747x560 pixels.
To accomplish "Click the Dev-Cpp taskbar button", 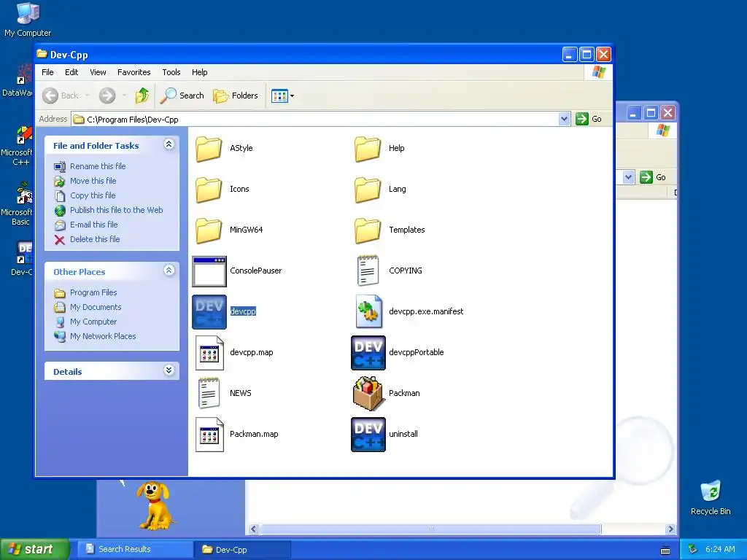I will (x=242, y=550).
